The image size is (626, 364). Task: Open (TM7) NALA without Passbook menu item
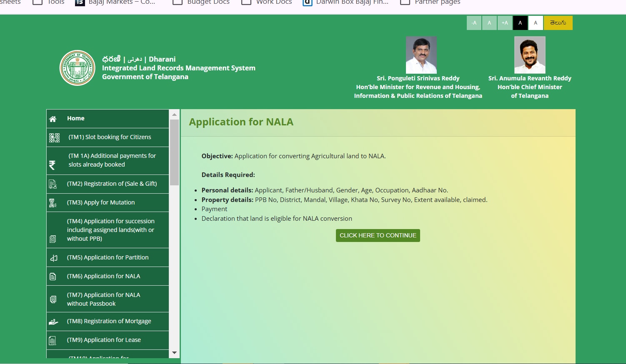point(103,299)
